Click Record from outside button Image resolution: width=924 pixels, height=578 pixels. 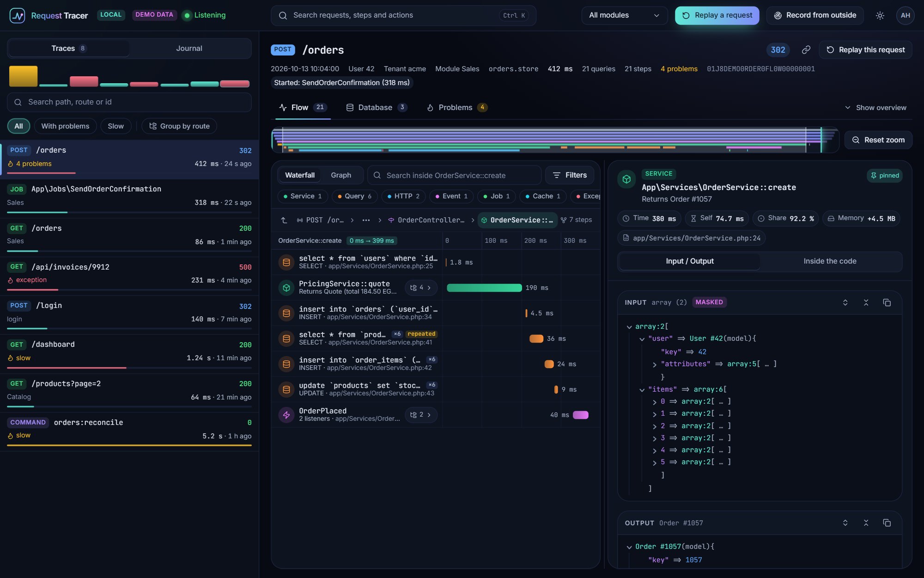coord(815,15)
